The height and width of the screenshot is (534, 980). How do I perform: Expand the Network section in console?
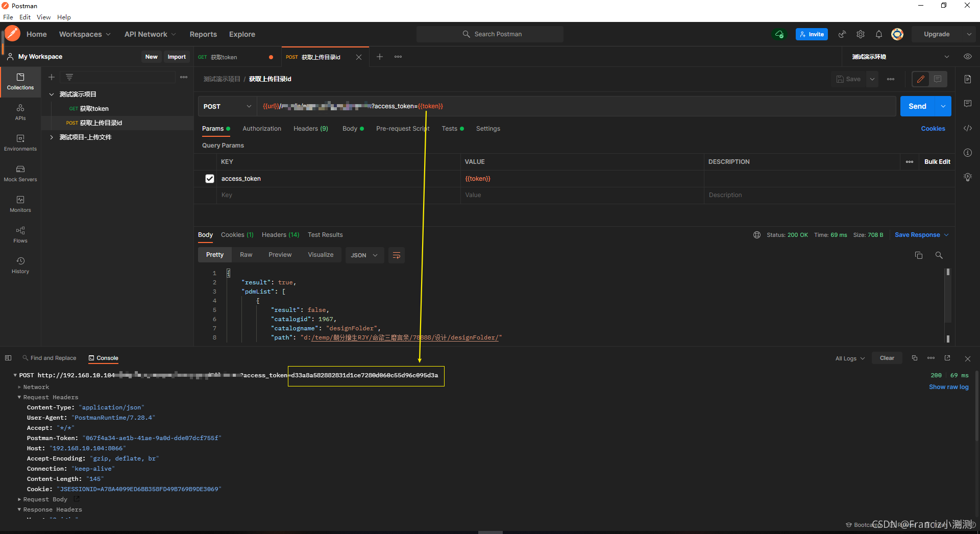pos(19,387)
